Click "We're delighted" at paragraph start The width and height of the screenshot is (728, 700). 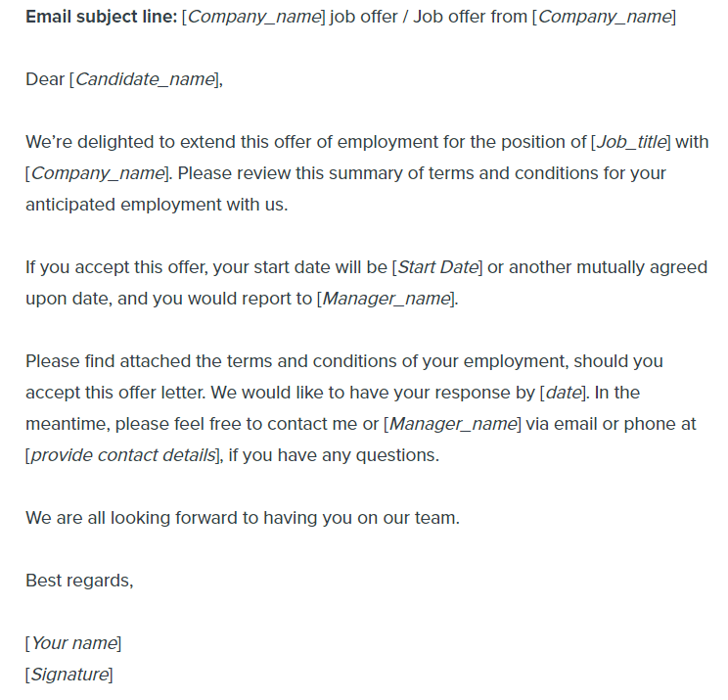click(x=86, y=142)
